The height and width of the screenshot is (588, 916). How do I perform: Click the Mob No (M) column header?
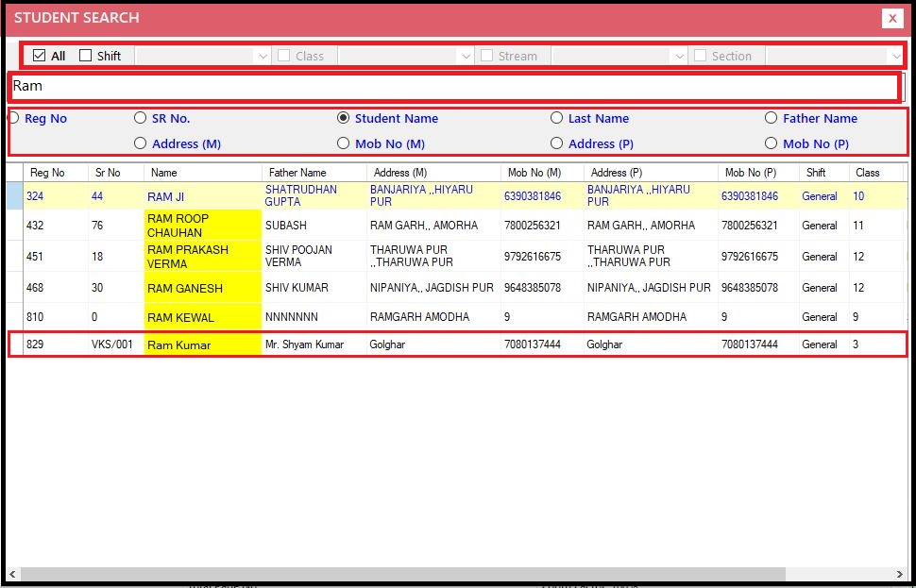542,173
